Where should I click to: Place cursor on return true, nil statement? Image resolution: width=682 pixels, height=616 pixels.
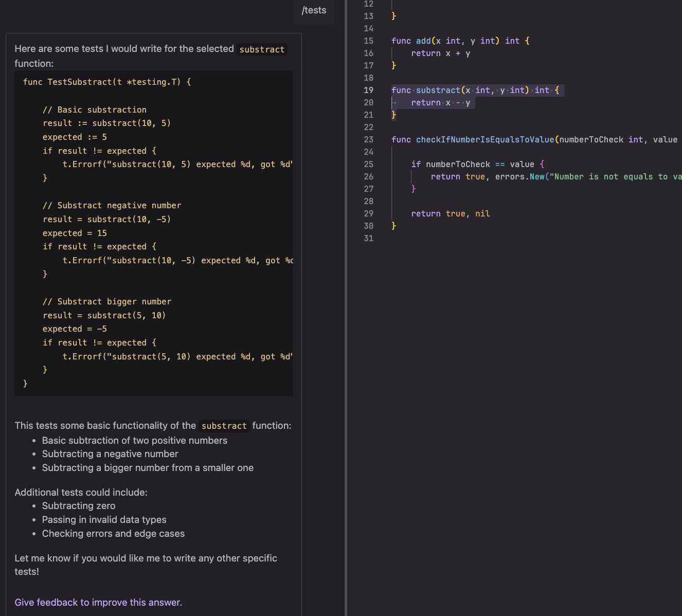pos(450,214)
